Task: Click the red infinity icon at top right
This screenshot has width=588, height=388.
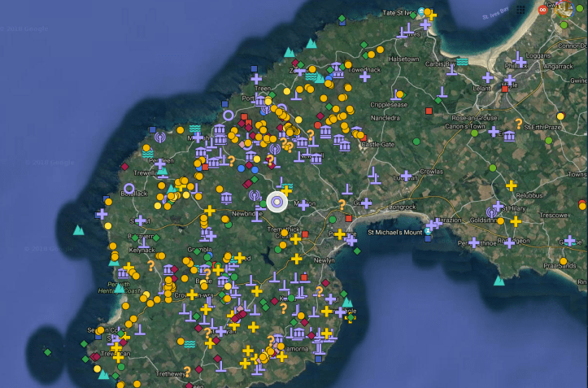Action: [x=542, y=10]
